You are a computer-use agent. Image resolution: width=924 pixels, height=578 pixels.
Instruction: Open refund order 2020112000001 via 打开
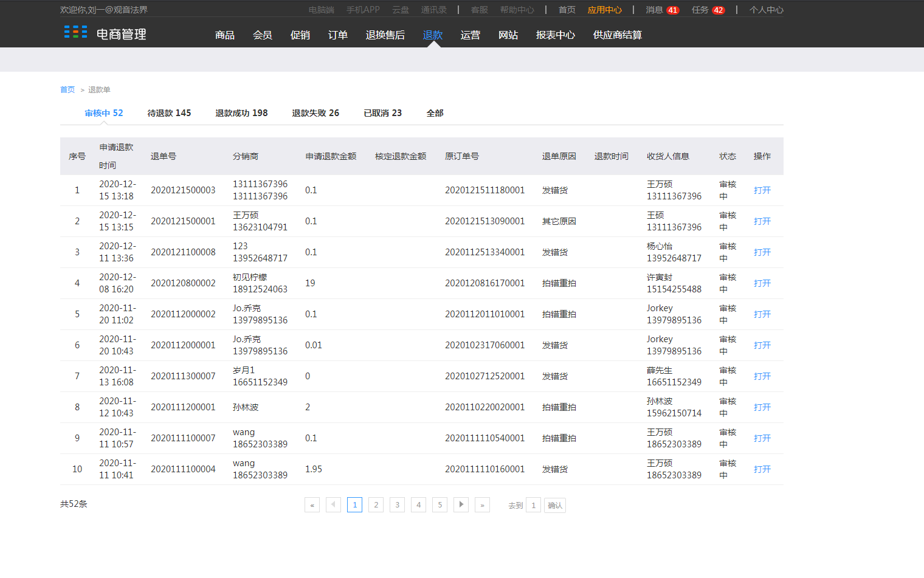point(762,345)
